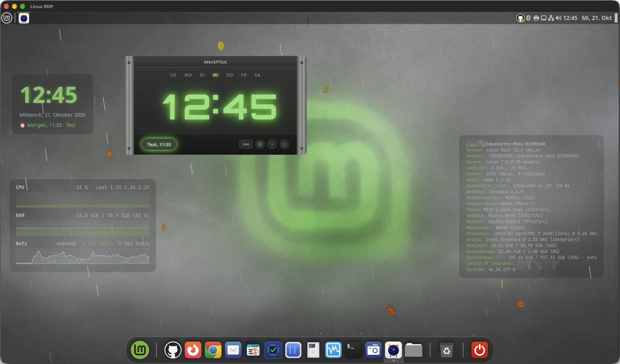Open the disk drive utility in dock
The height and width of the screenshot is (364, 620).
pos(313,350)
